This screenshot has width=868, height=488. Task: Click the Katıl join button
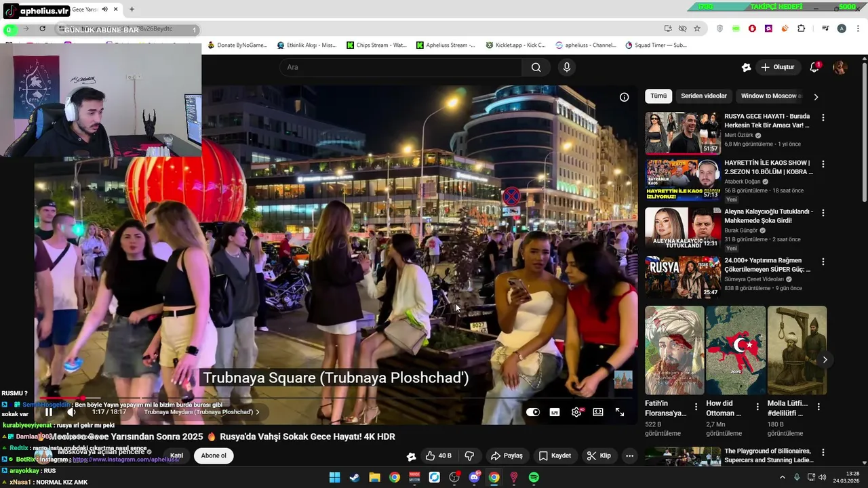pyautogui.click(x=176, y=455)
